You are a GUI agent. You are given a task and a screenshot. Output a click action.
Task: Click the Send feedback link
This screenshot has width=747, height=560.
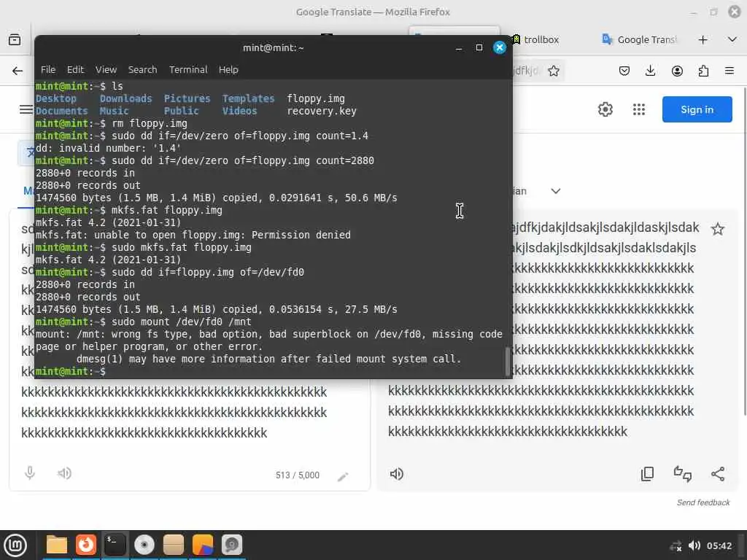(x=703, y=502)
